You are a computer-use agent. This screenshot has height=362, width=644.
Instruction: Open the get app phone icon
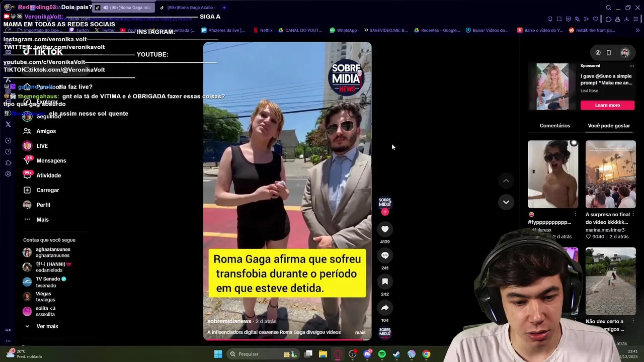pos(609,53)
